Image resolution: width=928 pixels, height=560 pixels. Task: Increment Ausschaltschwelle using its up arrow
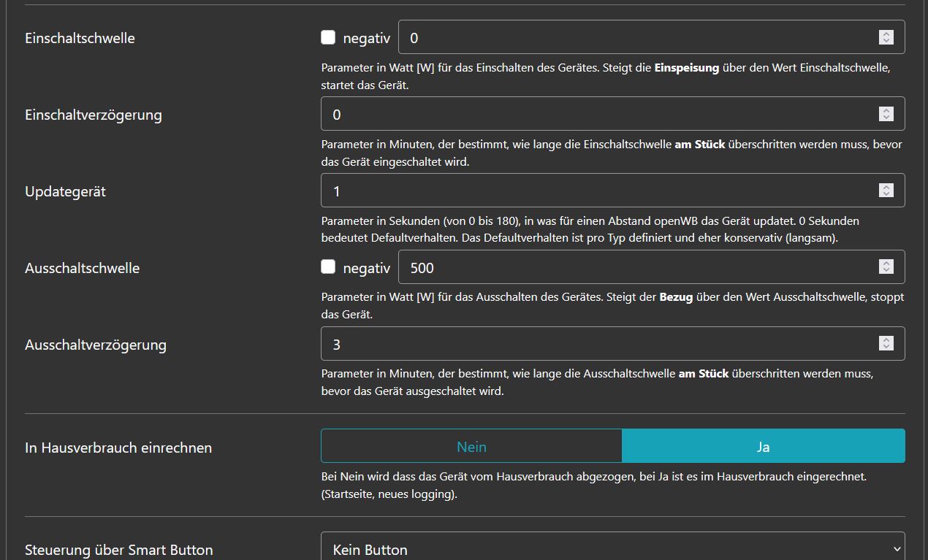pyautogui.click(x=886, y=264)
